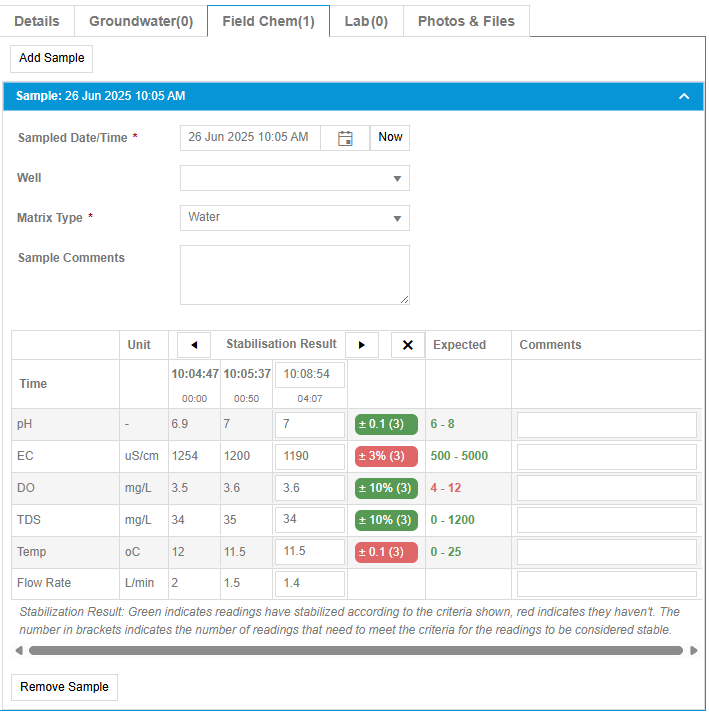Delete reading column with the X button
The image size is (709, 715).
(408, 345)
